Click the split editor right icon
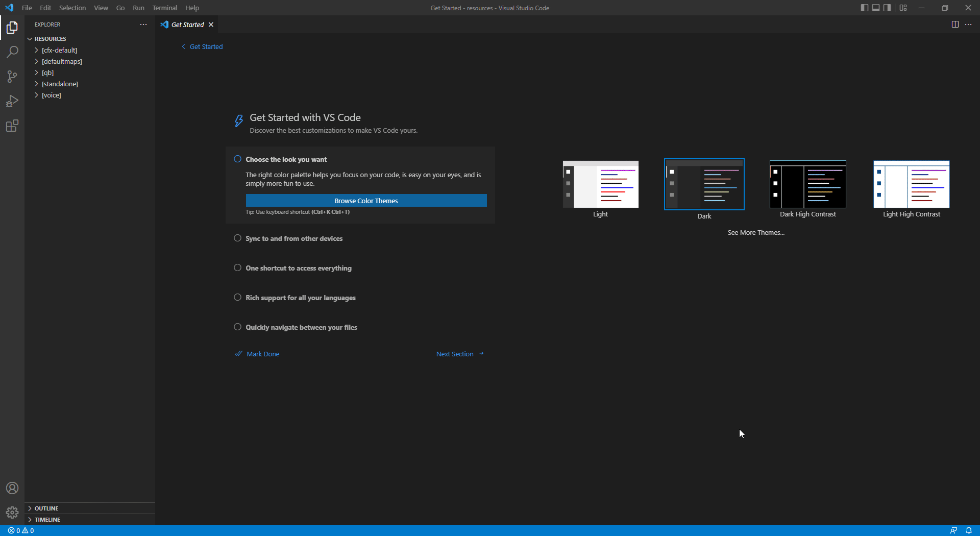The width and height of the screenshot is (980, 536). pyautogui.click(x=955, y=25)
